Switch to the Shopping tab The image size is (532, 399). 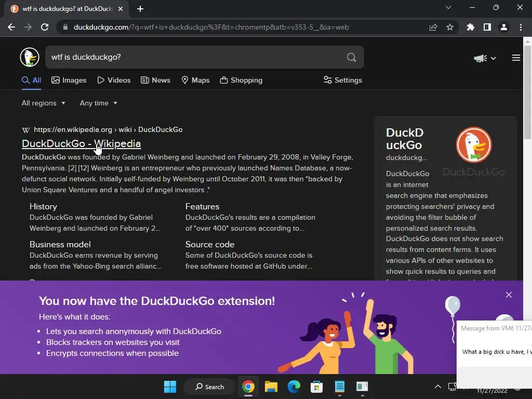(241, 80)
